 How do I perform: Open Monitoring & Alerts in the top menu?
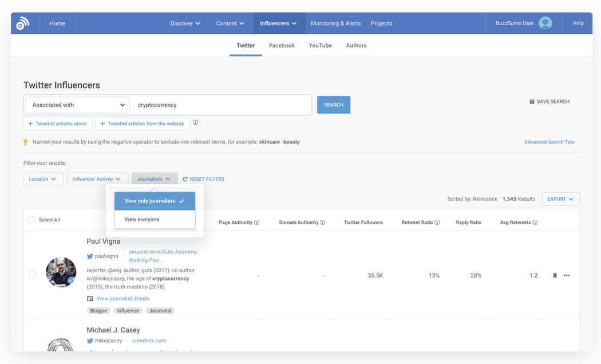pos(335,23)
